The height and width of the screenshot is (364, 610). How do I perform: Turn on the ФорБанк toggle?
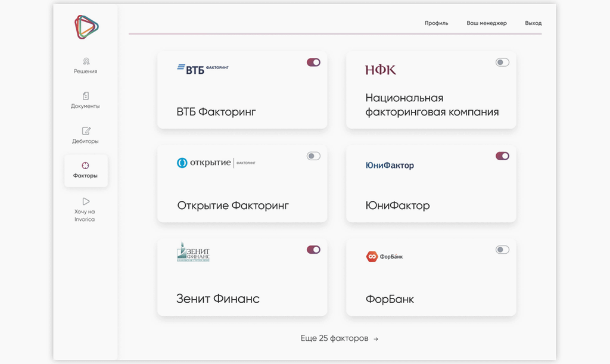(502, 250)
